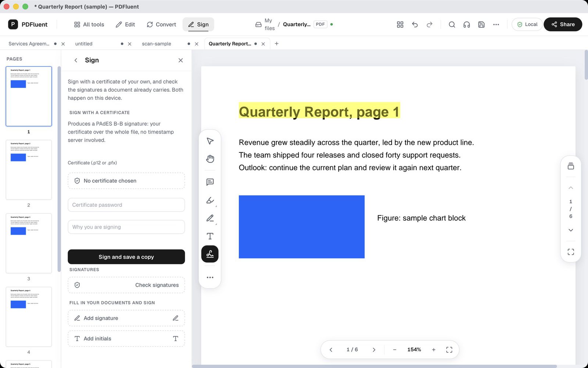Click the save disk icon
This screenshot has width=588, height=368.
click(481, 25)
